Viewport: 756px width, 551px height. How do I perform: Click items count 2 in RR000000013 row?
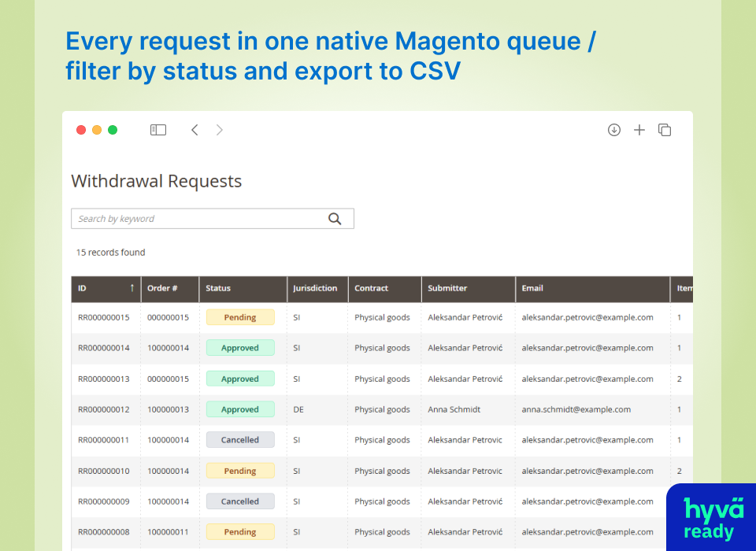point(680,379)
